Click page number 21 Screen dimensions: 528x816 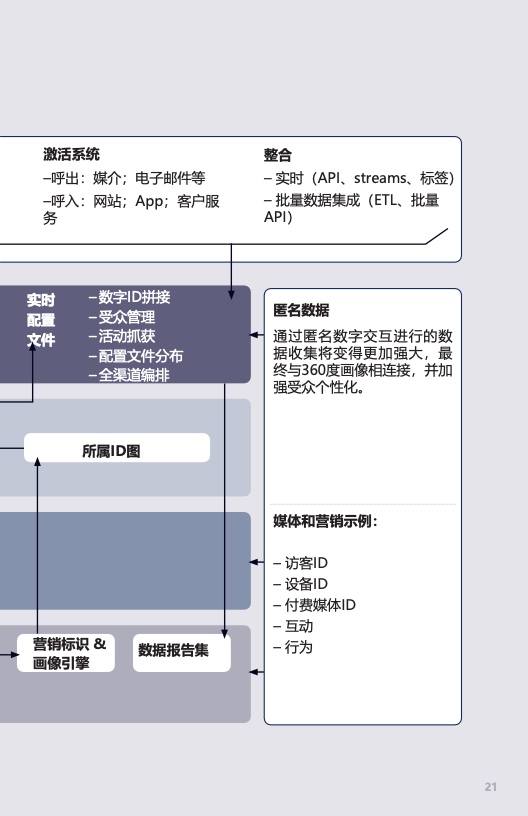click(x=491, y=787)
